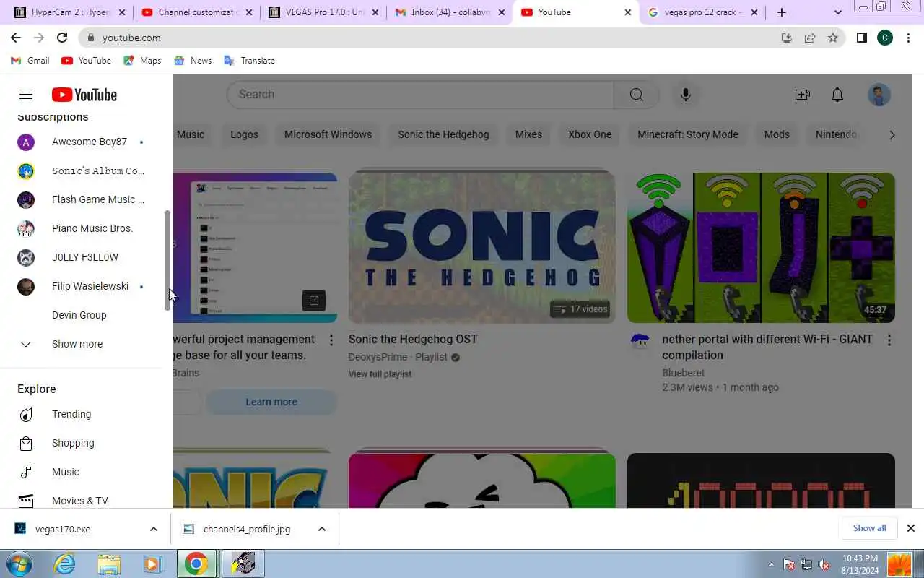Viewport: 924px width, 578px height.
Task: Open Sonic the Hedgehog OST thumbnail
Action: click(x=482, y=248)
